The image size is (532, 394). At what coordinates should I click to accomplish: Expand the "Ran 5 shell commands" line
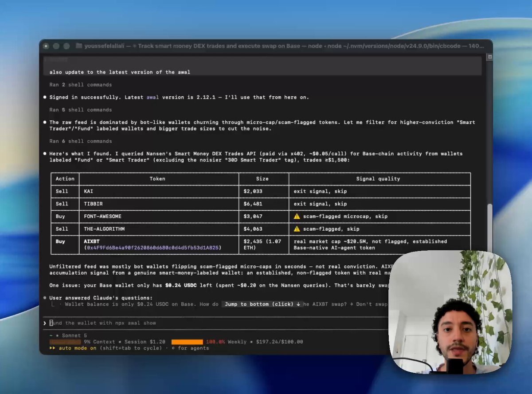[81, 110]
